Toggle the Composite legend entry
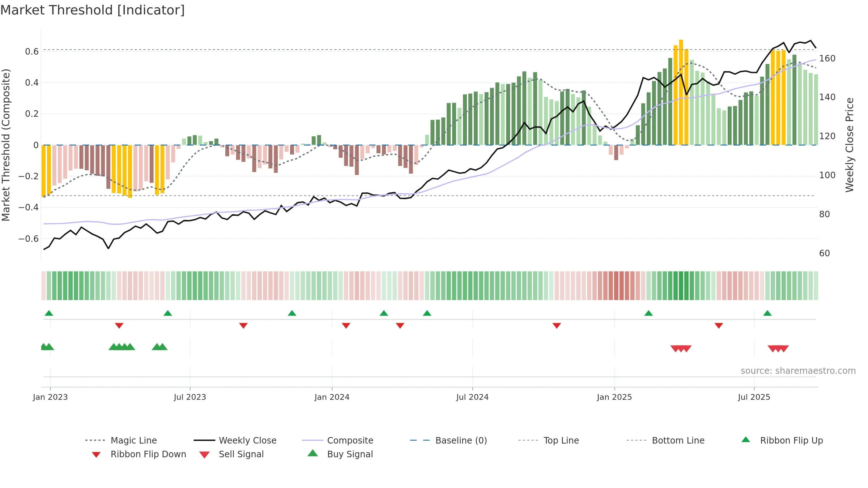Image resolution: width=868 pixels, height=488 pixels. [337, 440]
